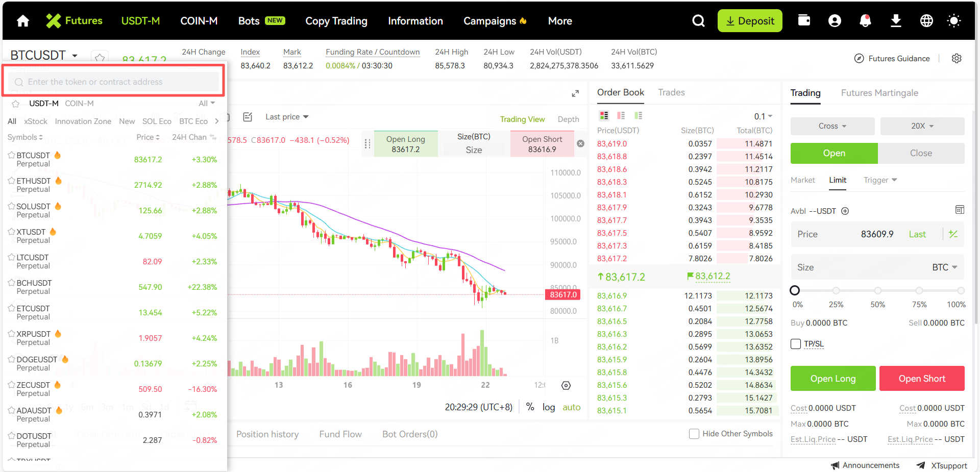The width and height of the screenshot is (980, 472).
Task: Switch theme with the sun icon
Action: 953,21
